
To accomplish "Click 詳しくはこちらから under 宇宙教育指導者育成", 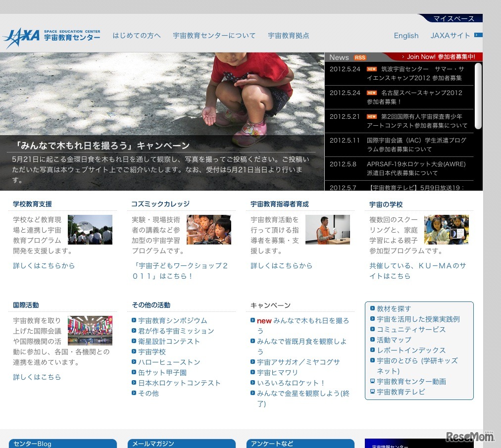I will click(282, 265).
